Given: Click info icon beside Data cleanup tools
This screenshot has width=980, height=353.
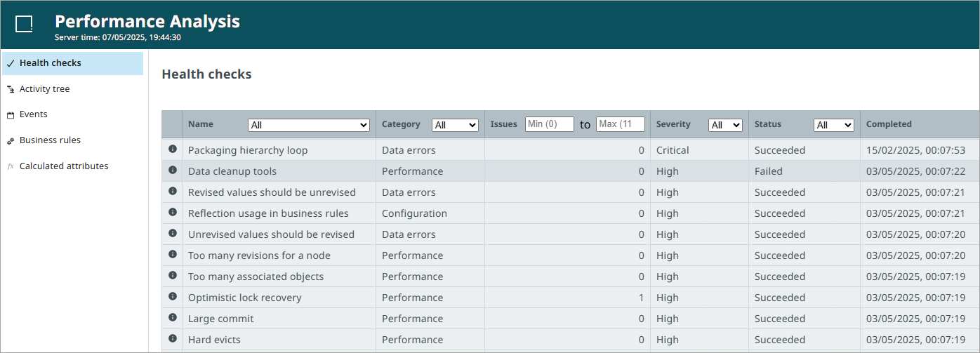Looking at the screenshot, I should point(173,171).
